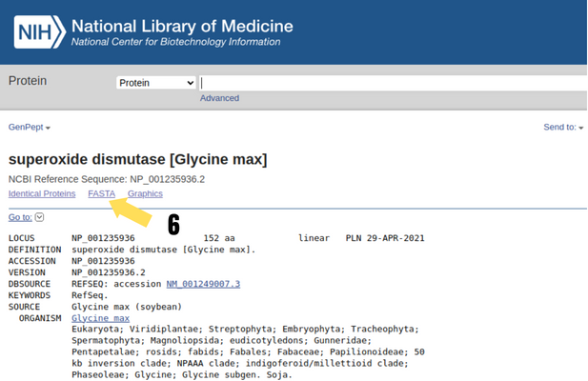Select National Center for Biotechnology Information subtitle

point(176,42)
